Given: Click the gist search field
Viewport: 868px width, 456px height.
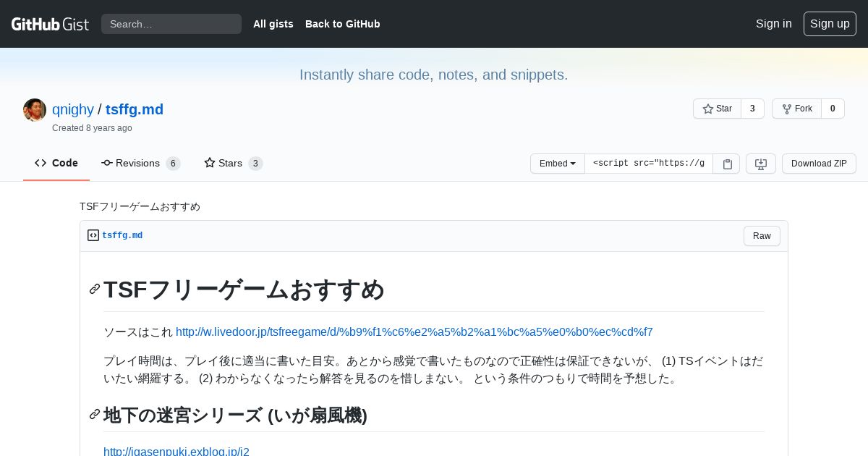Looking at the screenshot, I should 171,24.
